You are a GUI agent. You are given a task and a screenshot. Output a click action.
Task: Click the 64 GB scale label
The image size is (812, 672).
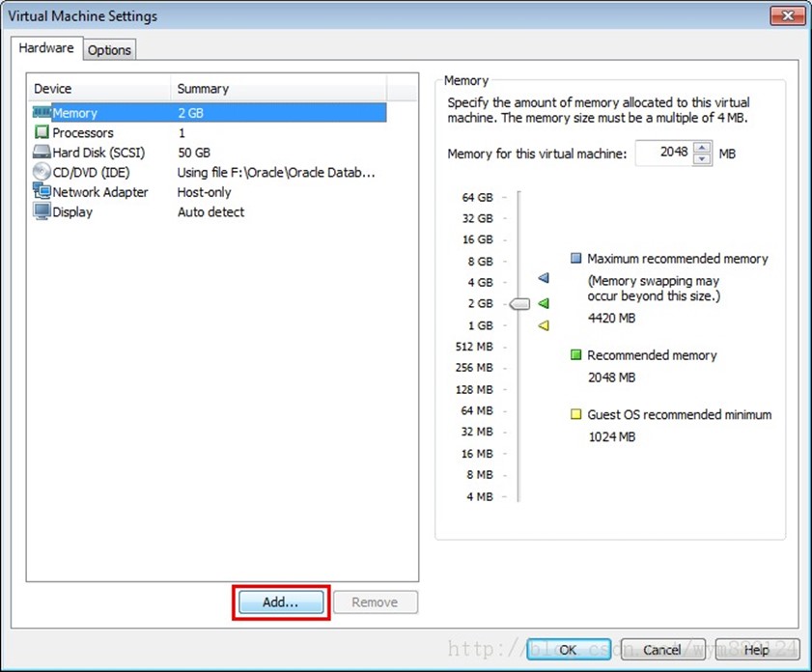478,197
